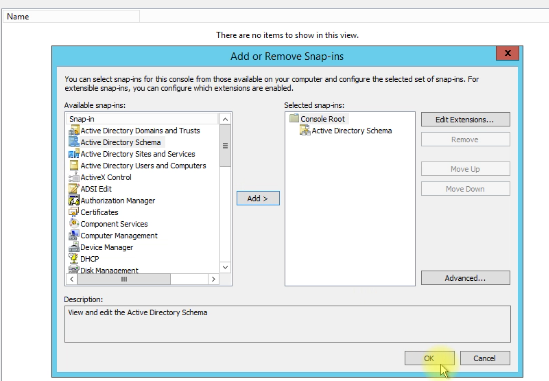Viewport: 549px width, 381px height.
Task: Click the Active Directory Users and Computers icon
Action: [74, 165]
